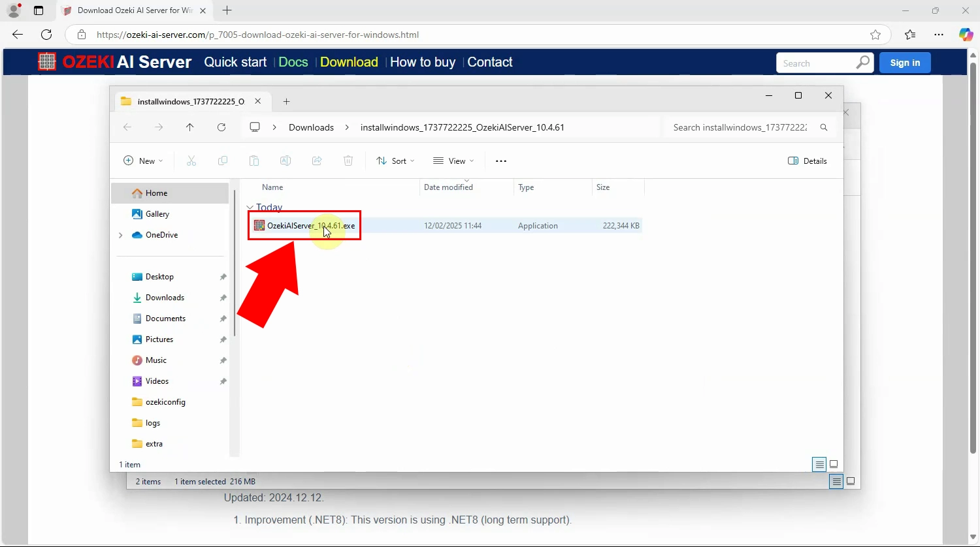Image resolution: width=980 pixels, height=547 pixels.
Task: Click chevron before Downloads in address bar
Action: pos(274,127)
